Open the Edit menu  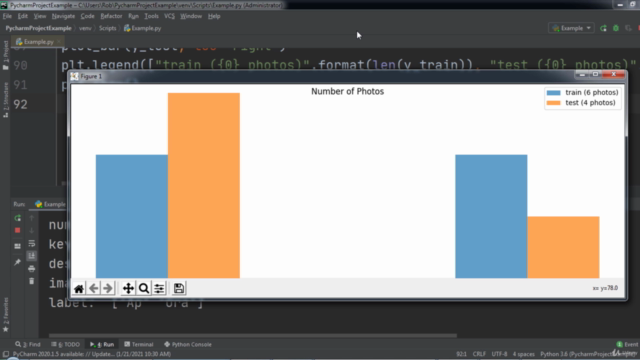[x=22, y=16]
